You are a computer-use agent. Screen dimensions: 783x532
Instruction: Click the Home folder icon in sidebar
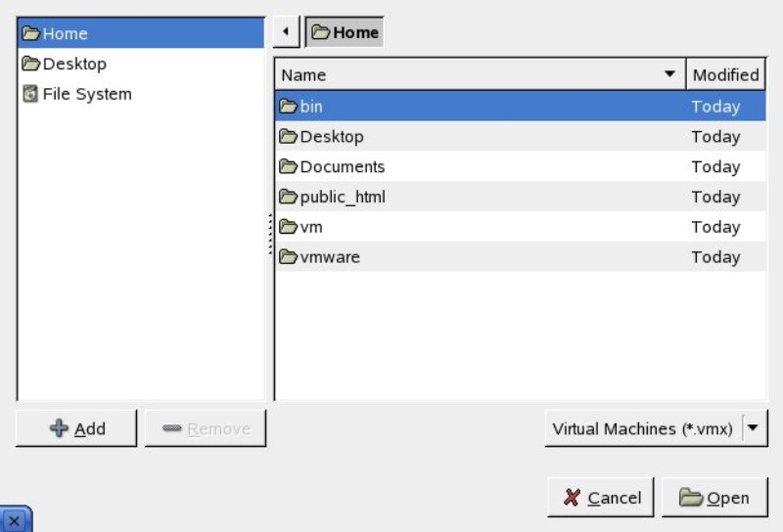click(x=30, y=34)
